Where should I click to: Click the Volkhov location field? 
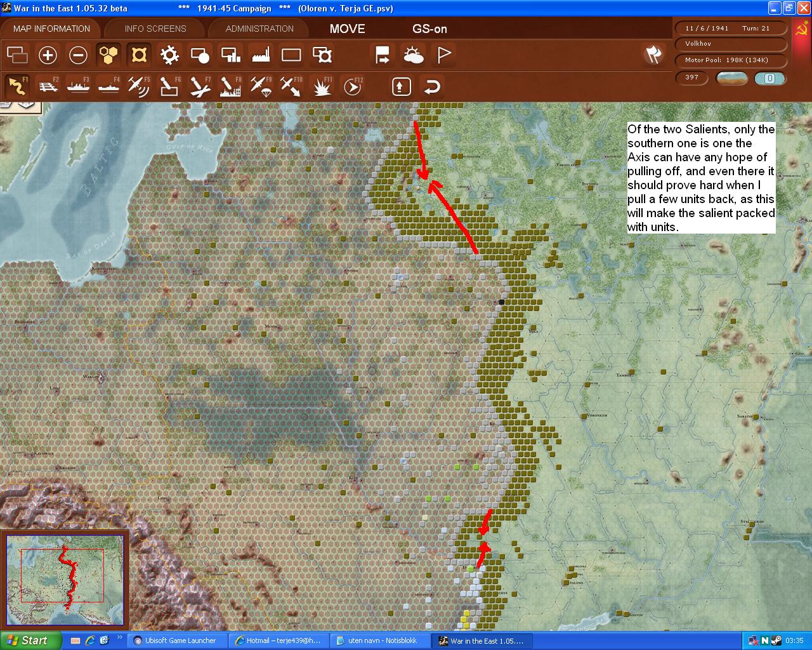click(732, 44)
